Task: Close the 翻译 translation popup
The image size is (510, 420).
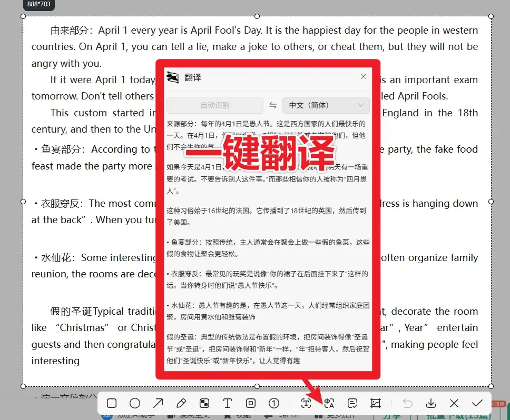Action: 363,76
